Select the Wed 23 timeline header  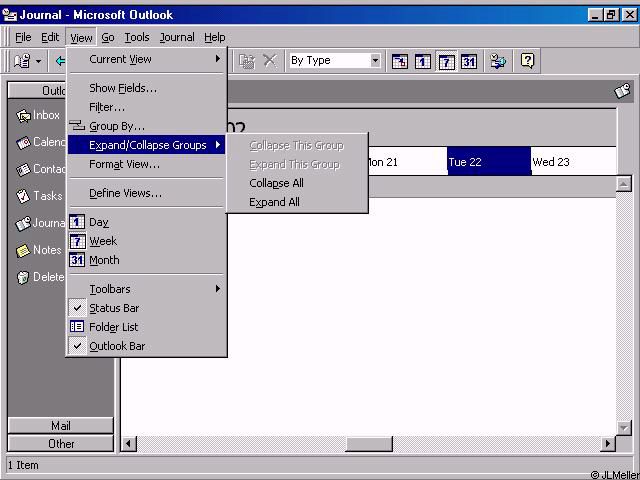coord(573,162)
